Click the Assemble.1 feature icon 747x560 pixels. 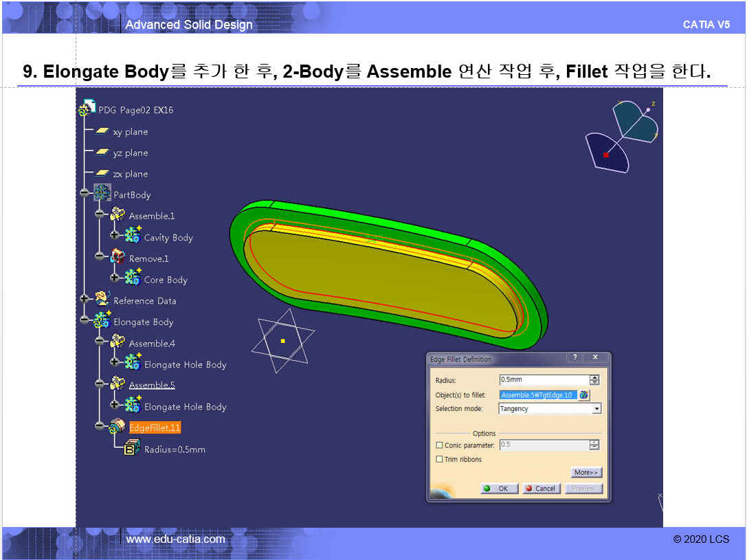point(118,215)
